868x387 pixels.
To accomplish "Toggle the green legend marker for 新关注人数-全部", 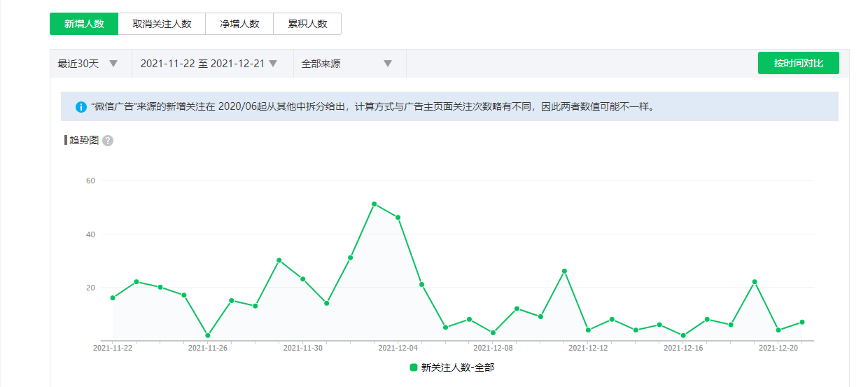I will [414, 367].
